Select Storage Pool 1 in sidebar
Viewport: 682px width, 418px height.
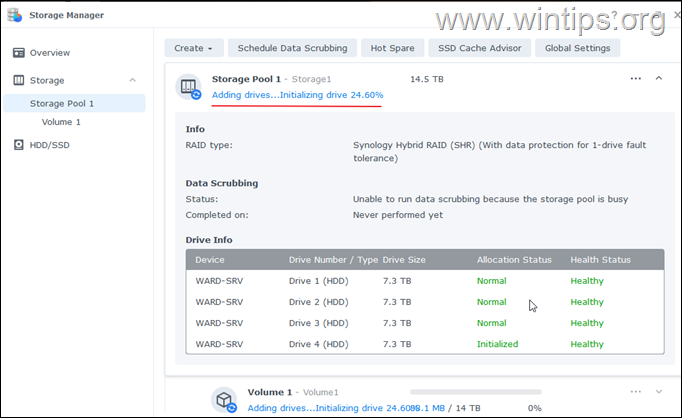click(74, 104)
